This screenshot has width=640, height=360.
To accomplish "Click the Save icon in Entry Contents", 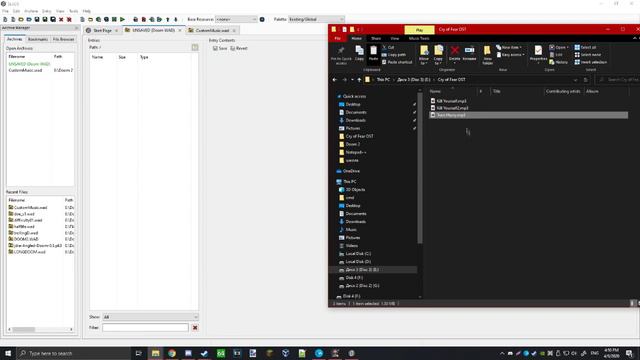I will point(220,48).
